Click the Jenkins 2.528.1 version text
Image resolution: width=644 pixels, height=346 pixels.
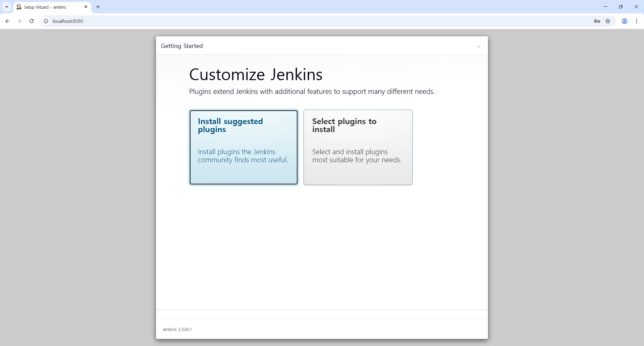177,329
